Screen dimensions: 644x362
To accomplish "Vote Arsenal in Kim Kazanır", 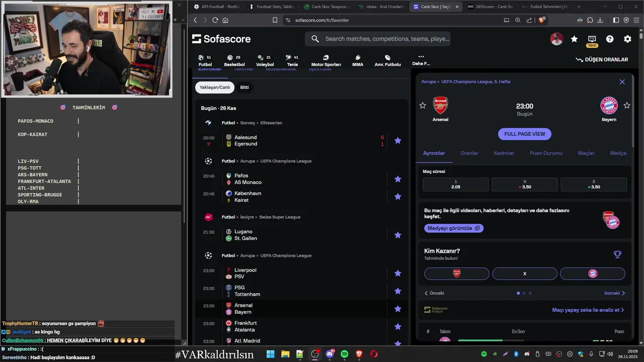I will [456, 274].
